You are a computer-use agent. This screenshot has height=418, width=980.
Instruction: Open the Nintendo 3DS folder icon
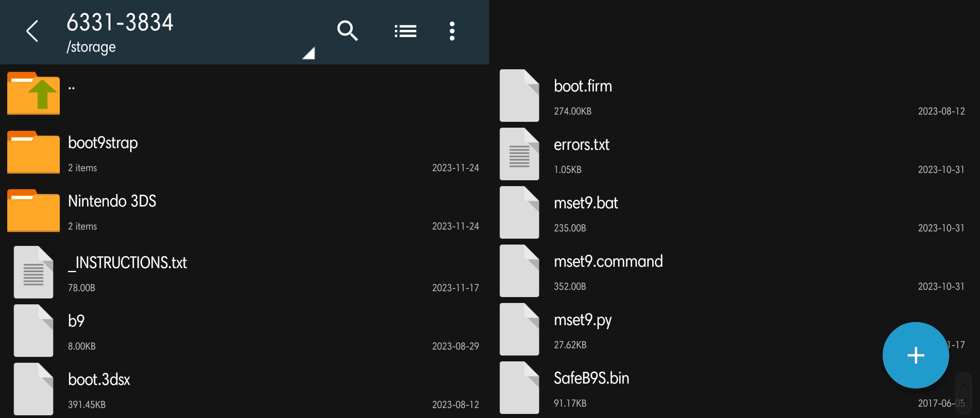tap(34, 211)
